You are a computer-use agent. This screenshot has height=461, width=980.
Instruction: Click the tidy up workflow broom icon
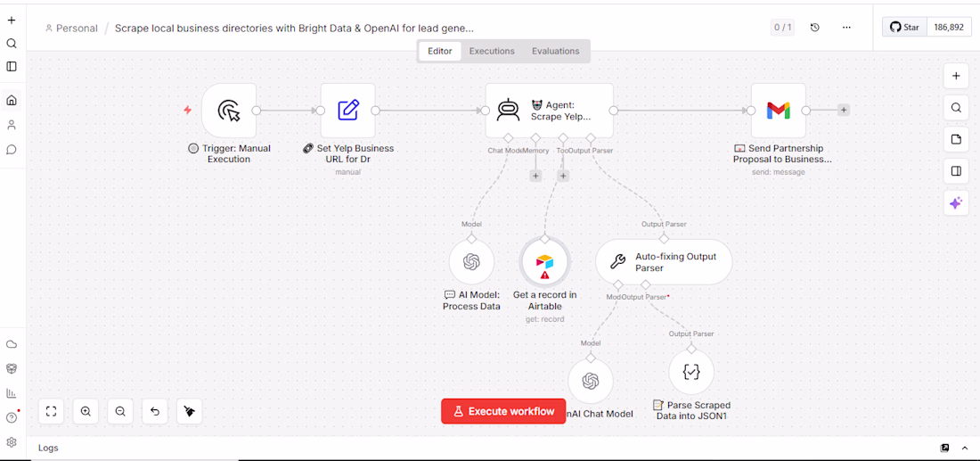click(x=190, y=411)
